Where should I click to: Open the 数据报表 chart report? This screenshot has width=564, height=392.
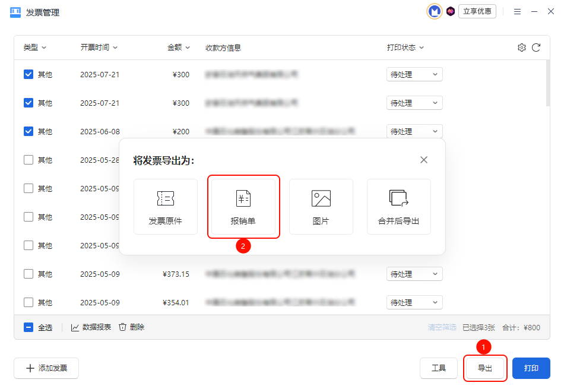click(x=91, y=327)
